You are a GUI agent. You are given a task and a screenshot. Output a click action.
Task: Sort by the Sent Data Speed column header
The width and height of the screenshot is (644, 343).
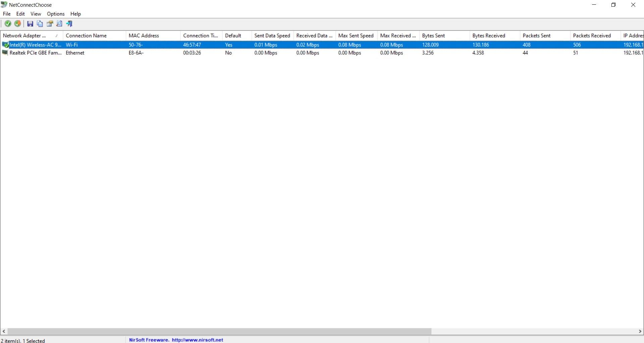tap(273, 36)
